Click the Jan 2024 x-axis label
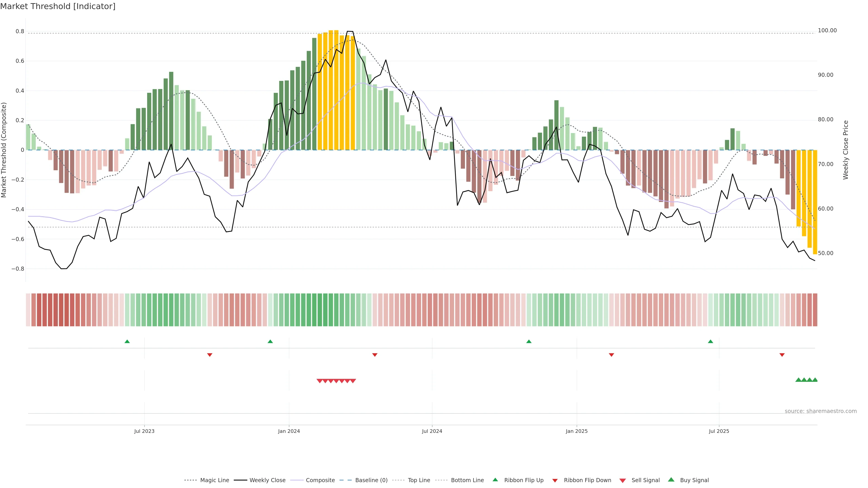868x488 pixels. coord(289,431)
